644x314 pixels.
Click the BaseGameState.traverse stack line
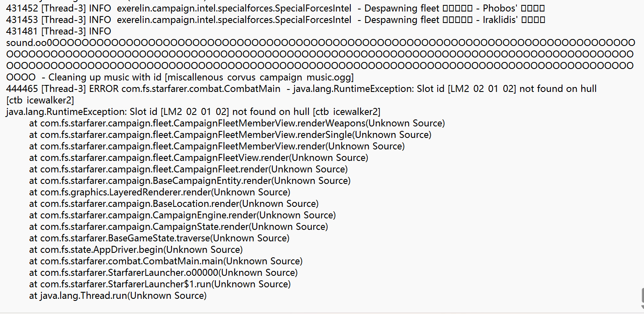(x=159, y=238)
